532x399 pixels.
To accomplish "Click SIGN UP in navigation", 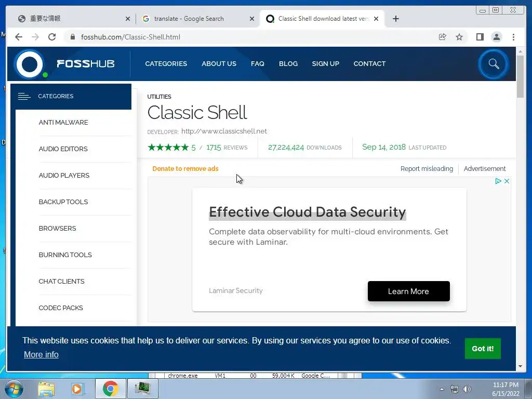I will 325,64.
